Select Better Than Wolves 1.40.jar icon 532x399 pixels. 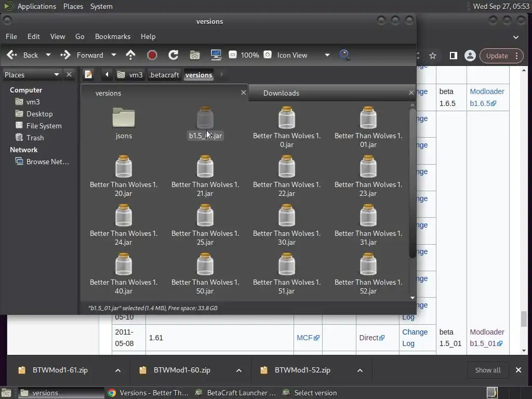(124, 264)
